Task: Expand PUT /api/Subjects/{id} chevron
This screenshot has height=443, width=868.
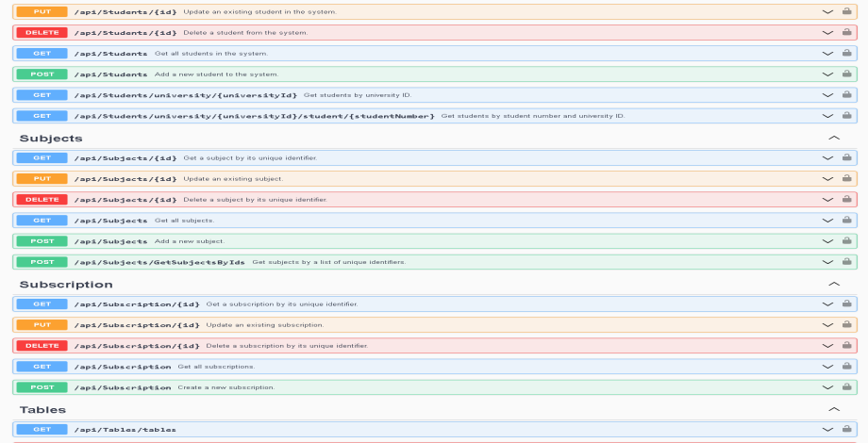Action: 827,179
